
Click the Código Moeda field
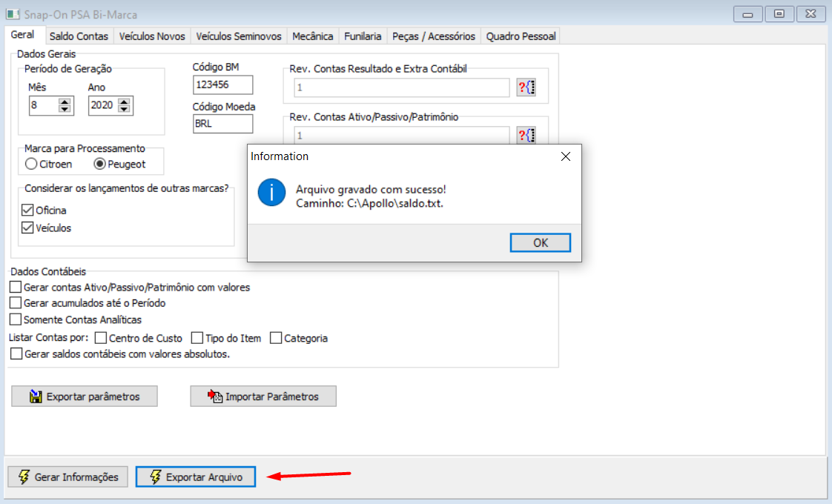(223, 124)
